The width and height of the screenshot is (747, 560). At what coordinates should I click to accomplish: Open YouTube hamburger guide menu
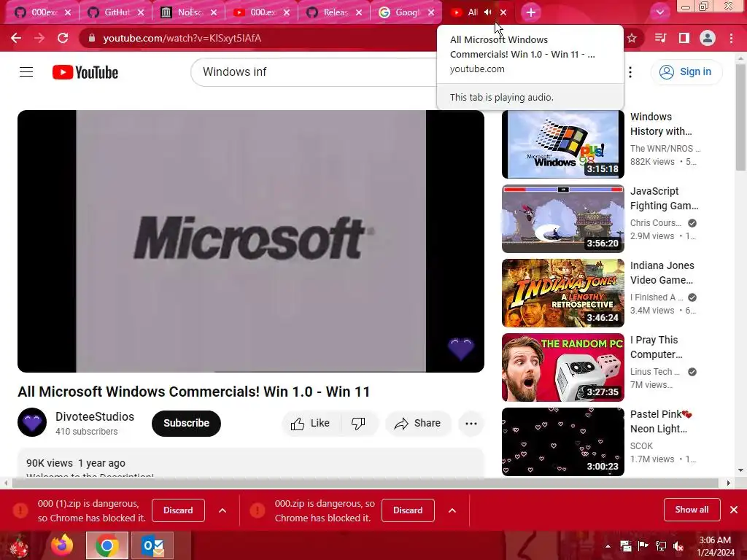[x=26, y=72]
